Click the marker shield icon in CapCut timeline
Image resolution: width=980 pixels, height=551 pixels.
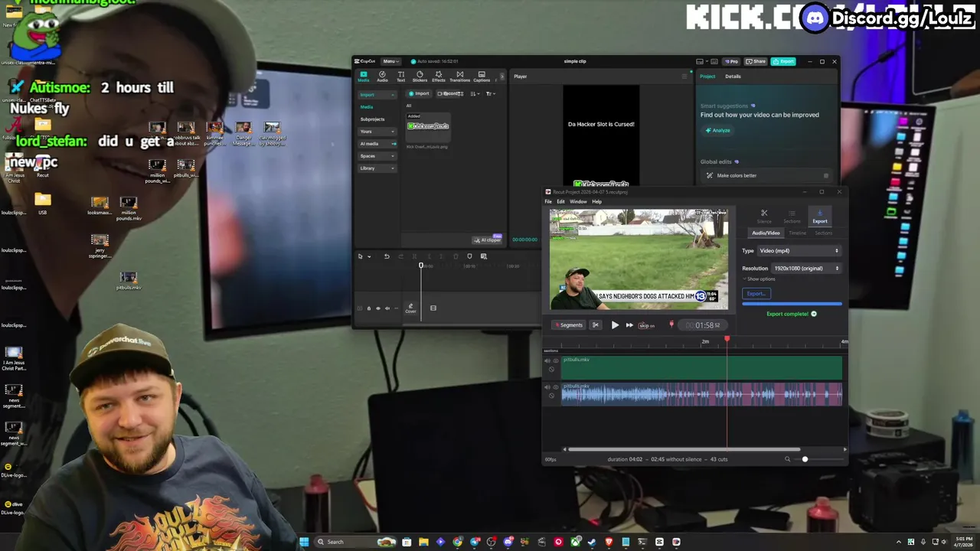[469, 256]
